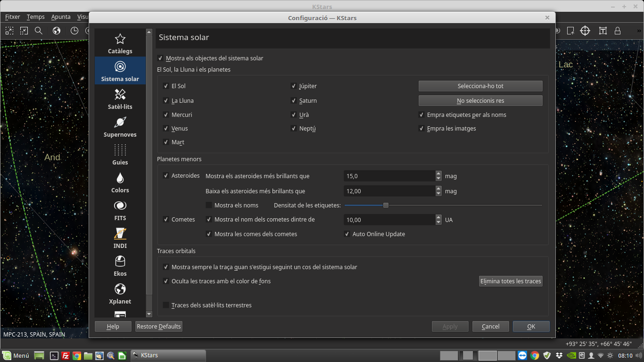Screen dimensions: 644x362
Task: Launch the terminal from the taskbar
Action: coord(54,356)
